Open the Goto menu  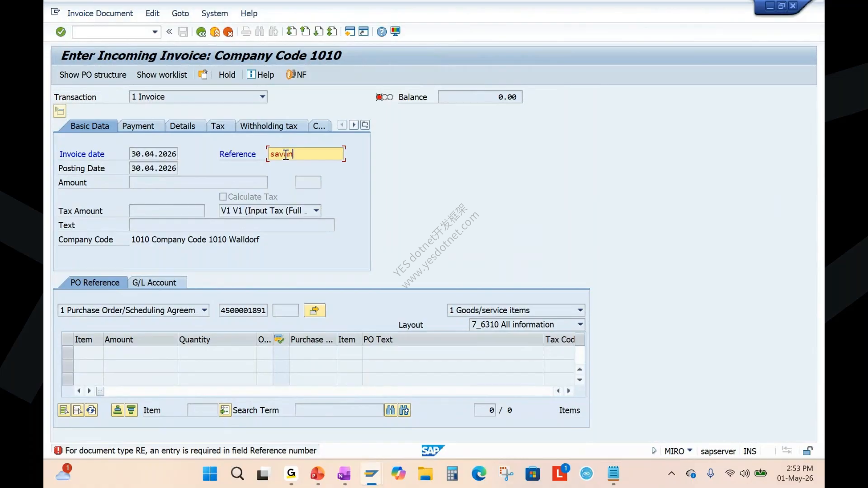coord(180,14)
